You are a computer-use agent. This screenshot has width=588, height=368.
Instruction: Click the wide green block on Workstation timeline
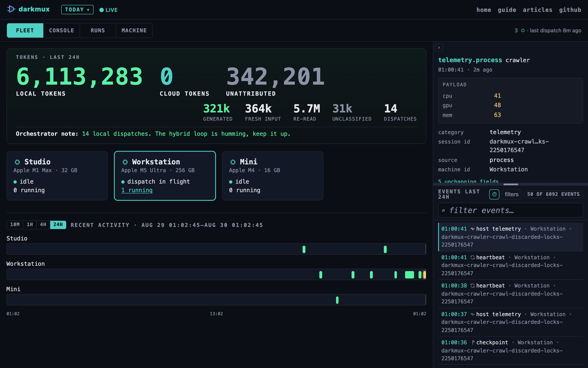[409, 275]
